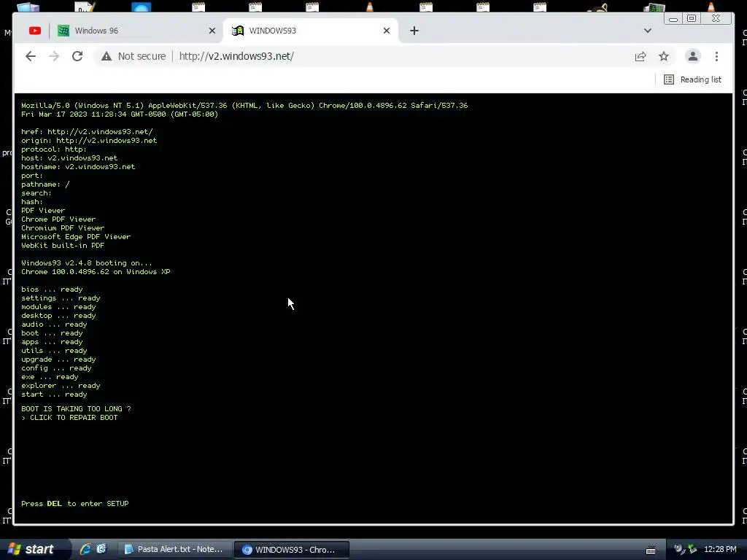
Task: Switch to Pasta Alert.txt Notepad taskbar button
Action: 174,550
